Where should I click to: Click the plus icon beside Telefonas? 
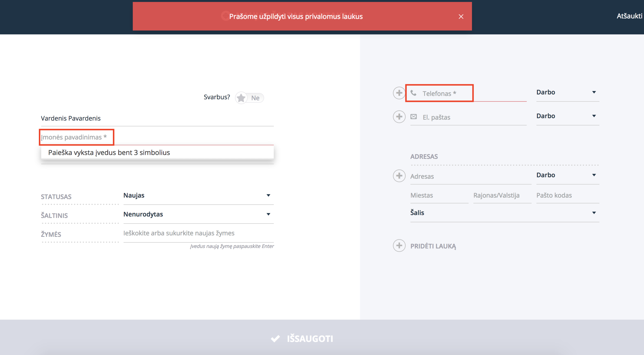[399, 93]
